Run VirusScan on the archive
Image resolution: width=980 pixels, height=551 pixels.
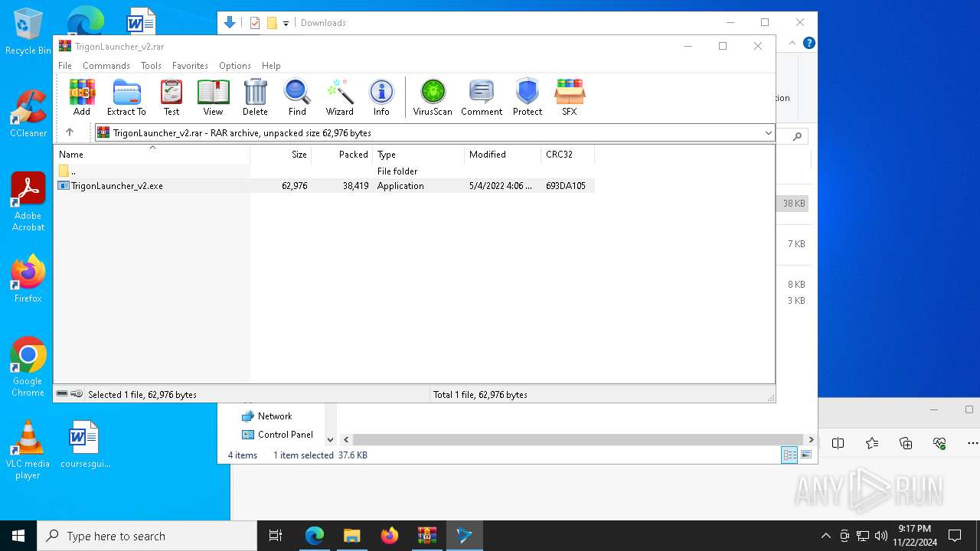433,97
